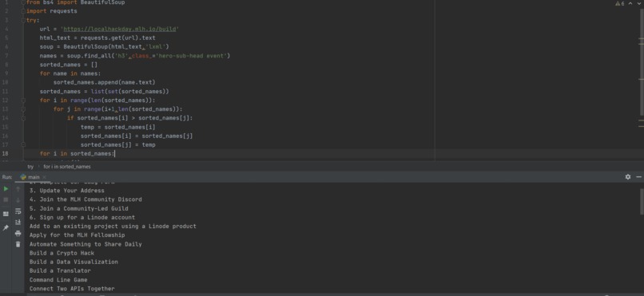Click the editor vertical scrollbar
644x296 pixels.
tap(642, 61)
